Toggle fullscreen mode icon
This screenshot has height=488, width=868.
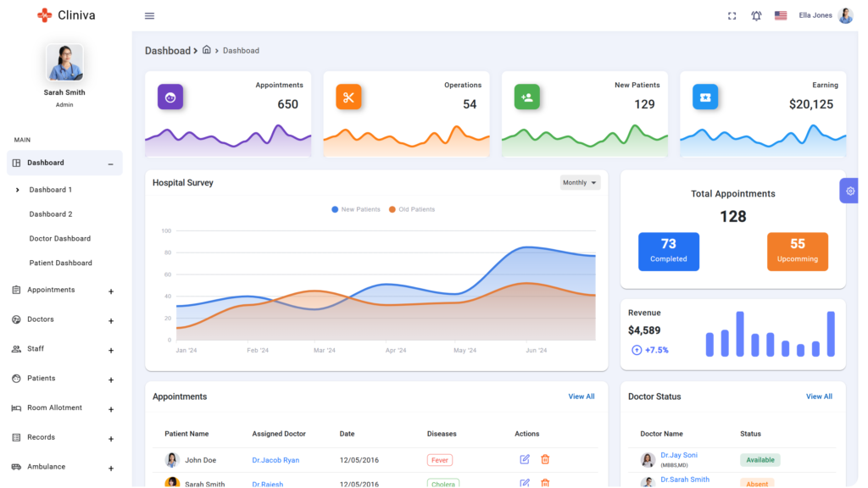(732, 16)
